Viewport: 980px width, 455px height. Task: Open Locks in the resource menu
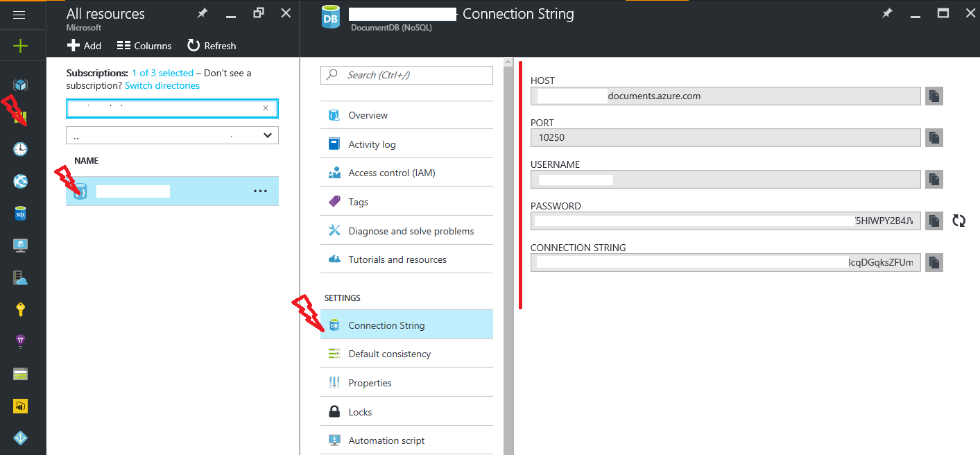tap(406, 412)
